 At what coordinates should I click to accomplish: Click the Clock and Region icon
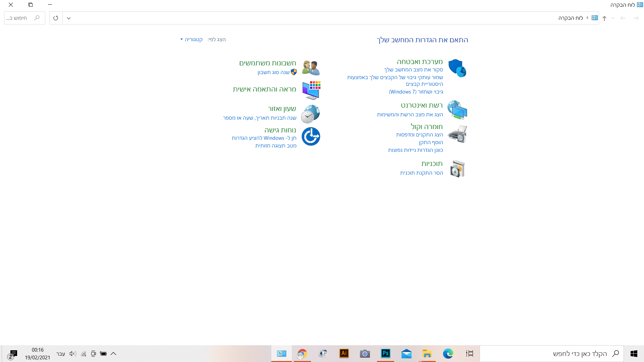coord(310,114)
